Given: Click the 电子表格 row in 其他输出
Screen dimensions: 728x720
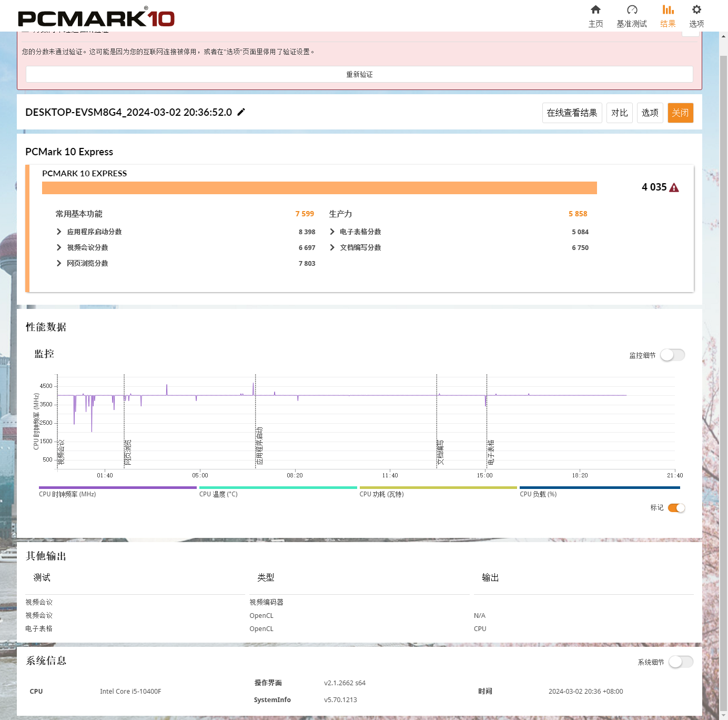Looking at the screenshot, I should pos(359,628).
